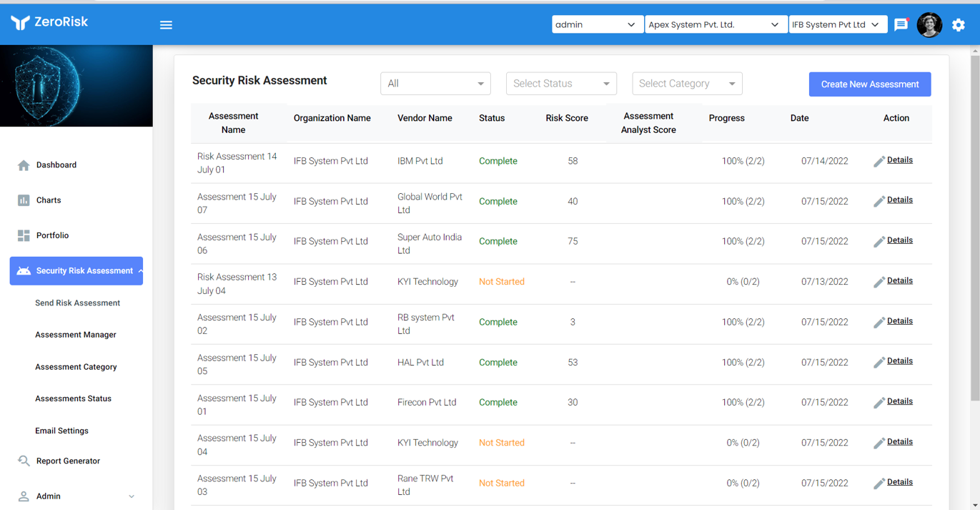Click the Report Generator search icon
This screenshot has height=510, width=980.
[x=24, y=461]
